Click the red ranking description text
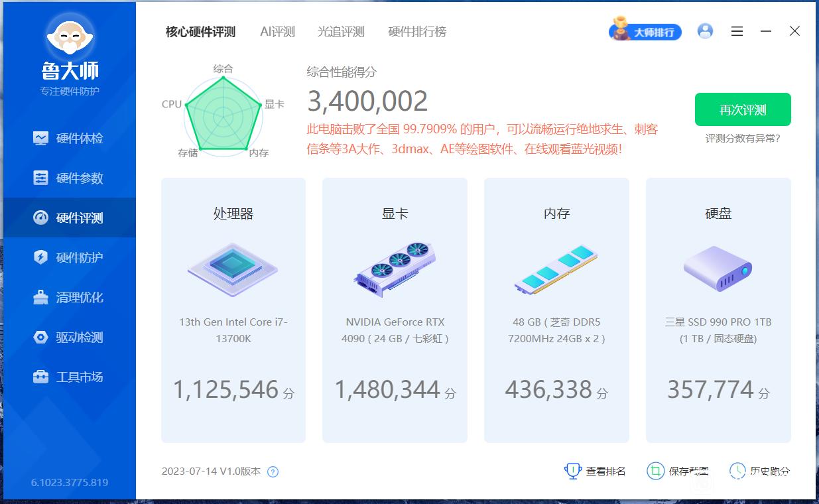The width and height of the screenshot is (819, 504). pos(482,139)
